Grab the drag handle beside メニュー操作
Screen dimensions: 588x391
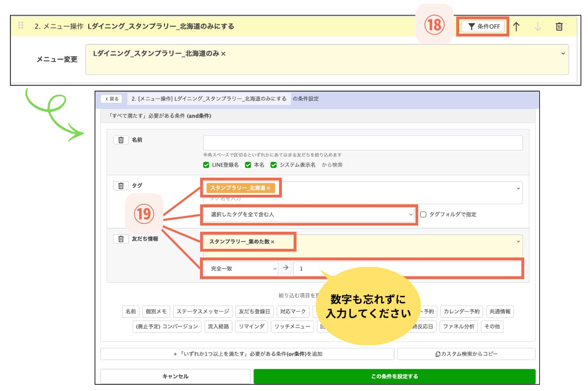pyautogui.click(x=20, y=25)
